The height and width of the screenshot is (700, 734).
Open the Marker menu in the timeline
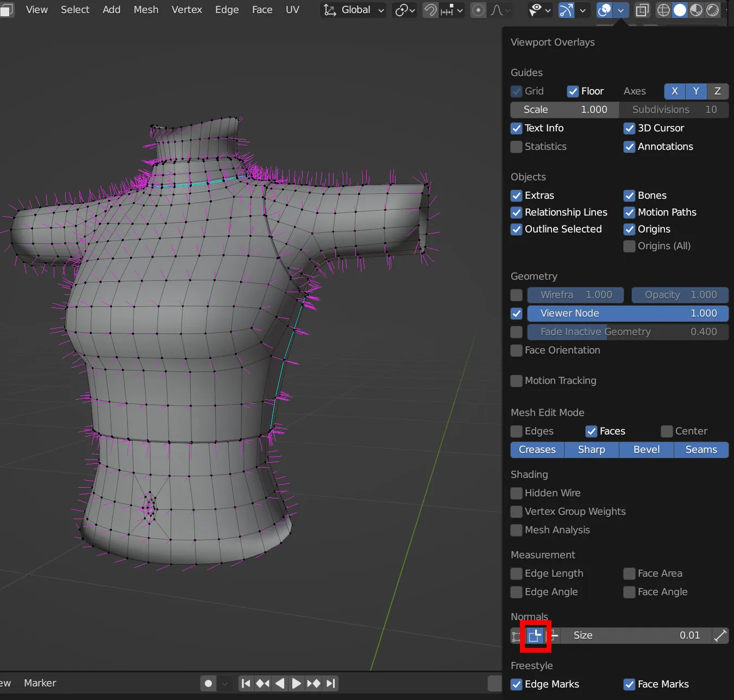(x=40, y=683)
